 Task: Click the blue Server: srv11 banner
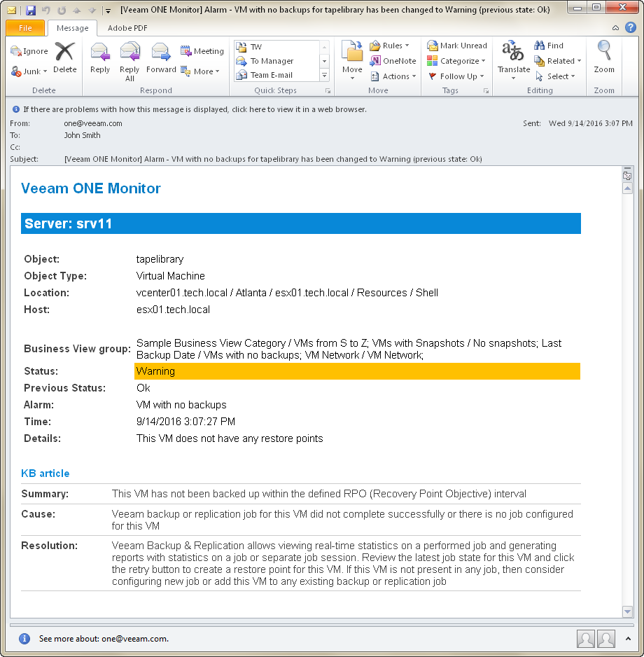[300, 223]
